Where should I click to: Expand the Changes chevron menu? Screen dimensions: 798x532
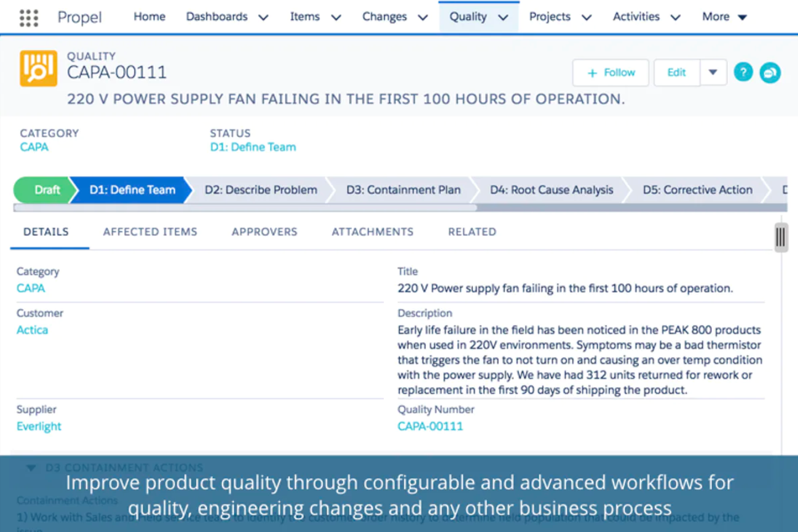pyautogui.click(x=422, y=17)
